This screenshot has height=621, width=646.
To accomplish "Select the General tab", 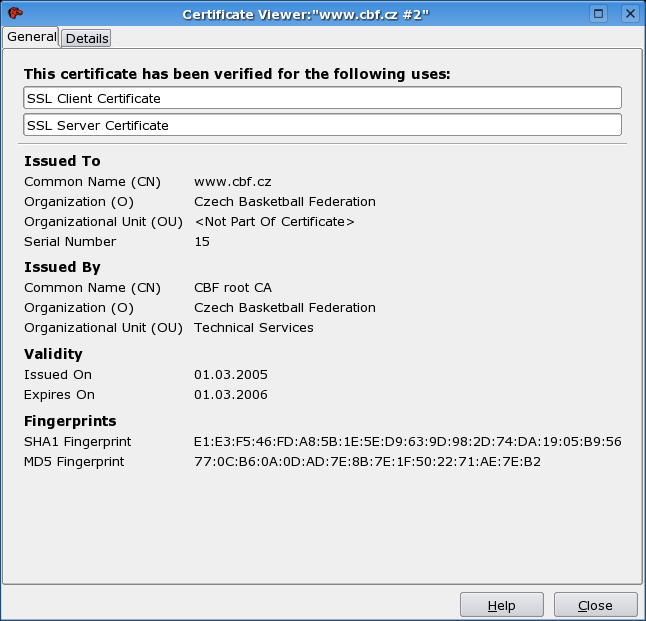I will (31, 37).
